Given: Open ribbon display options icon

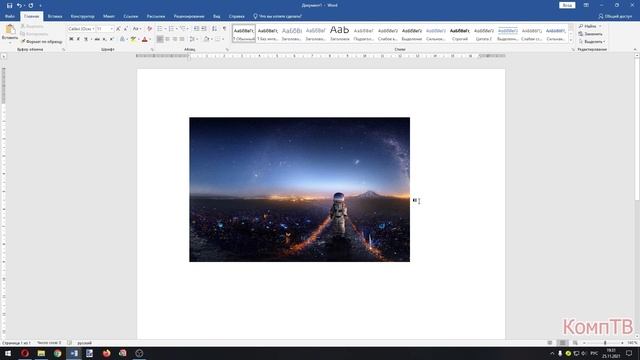Looking at the screenshot, I should coord(586,5).
